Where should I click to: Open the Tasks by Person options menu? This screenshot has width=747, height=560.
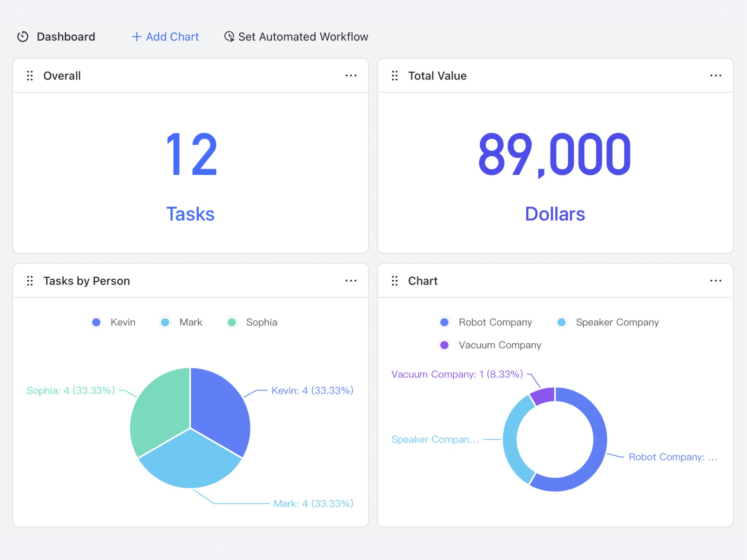click(x=351, y=281)
